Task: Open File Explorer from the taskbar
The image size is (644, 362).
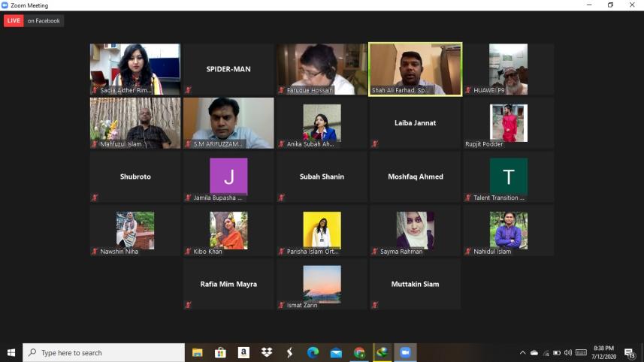Action: click(198, 352)
